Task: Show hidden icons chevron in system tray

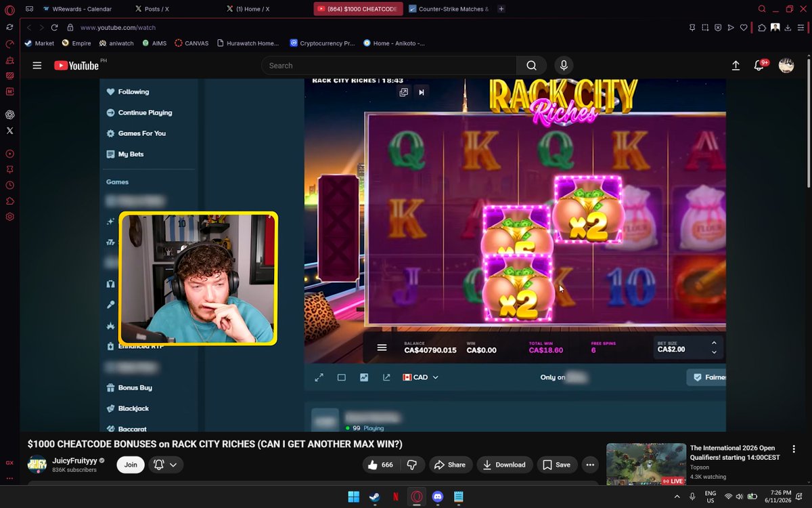Action: pos(677,497)
